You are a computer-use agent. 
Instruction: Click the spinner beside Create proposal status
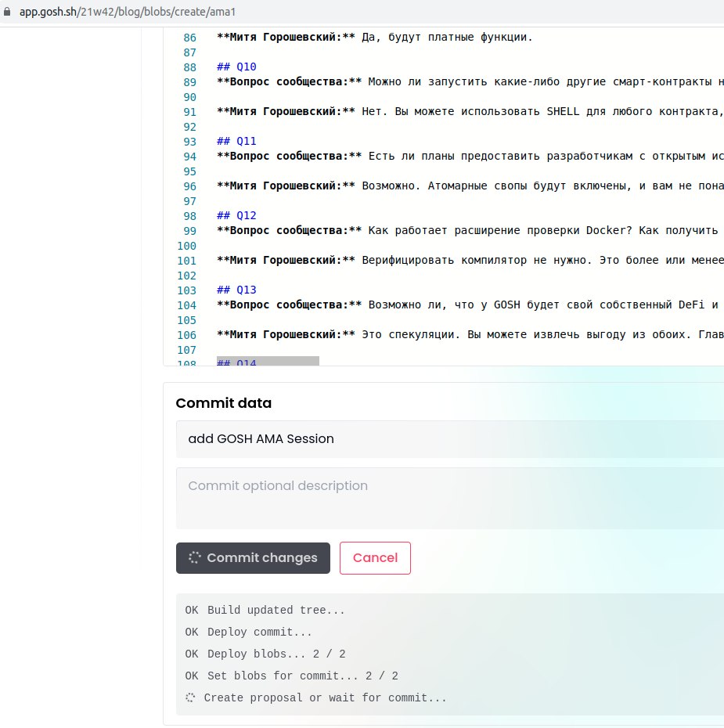pyautogui.click(x=191, y=697)
